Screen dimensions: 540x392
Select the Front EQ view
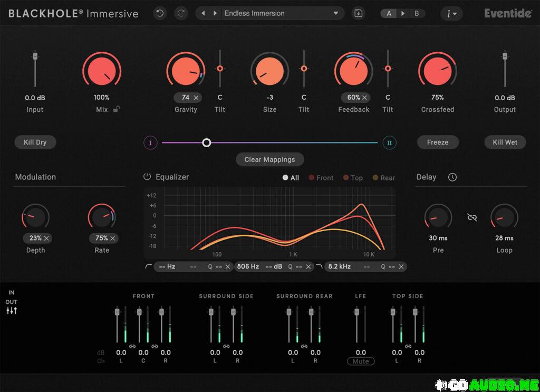click(321, 178)
